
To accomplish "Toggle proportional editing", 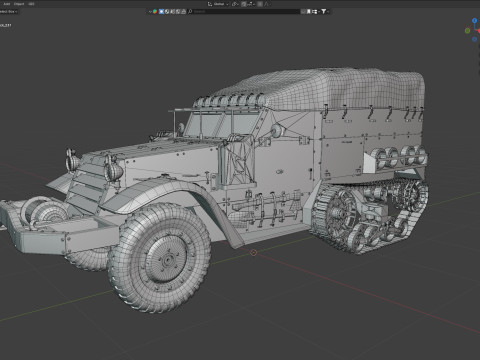I will click(260, 4).
